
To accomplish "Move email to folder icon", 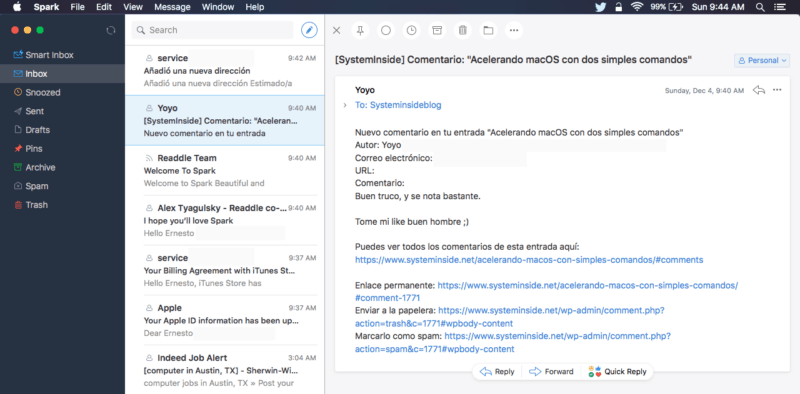I will click(488, 31).
